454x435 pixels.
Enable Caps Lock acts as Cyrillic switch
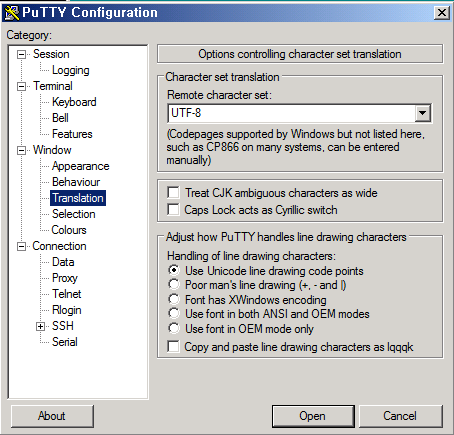[x=173, y=210]
